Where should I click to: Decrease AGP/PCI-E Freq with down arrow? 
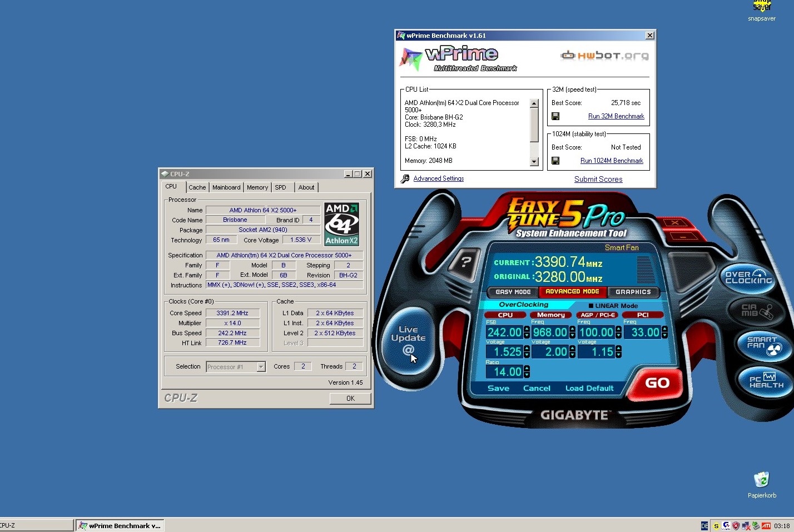618,336
